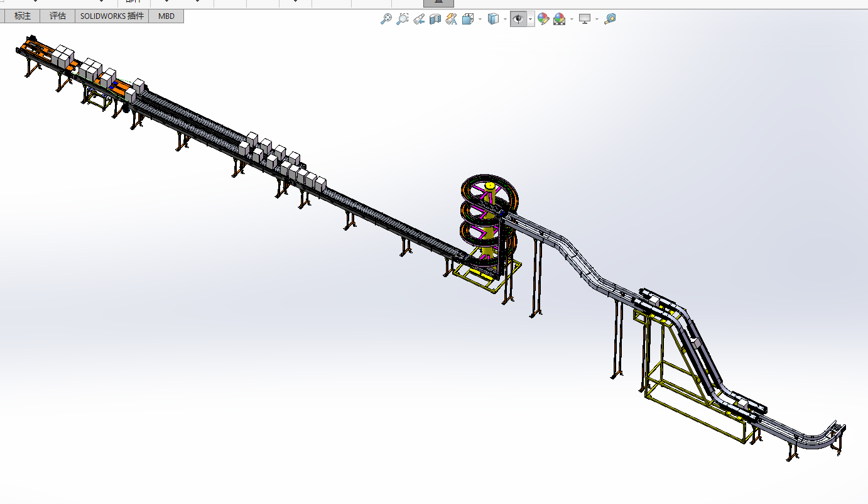Click the Apply Scene icon
Screen dimensions: 868x504
coord(558,19)
